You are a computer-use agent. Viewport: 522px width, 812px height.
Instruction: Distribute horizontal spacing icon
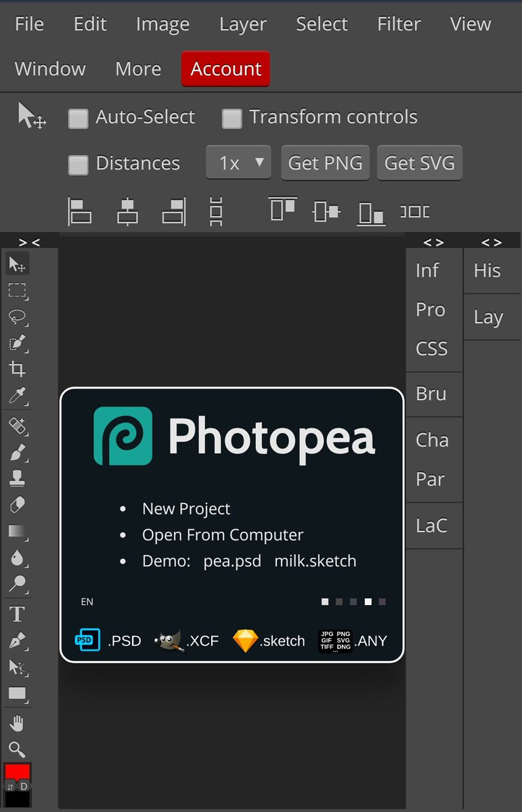[414, 212]
